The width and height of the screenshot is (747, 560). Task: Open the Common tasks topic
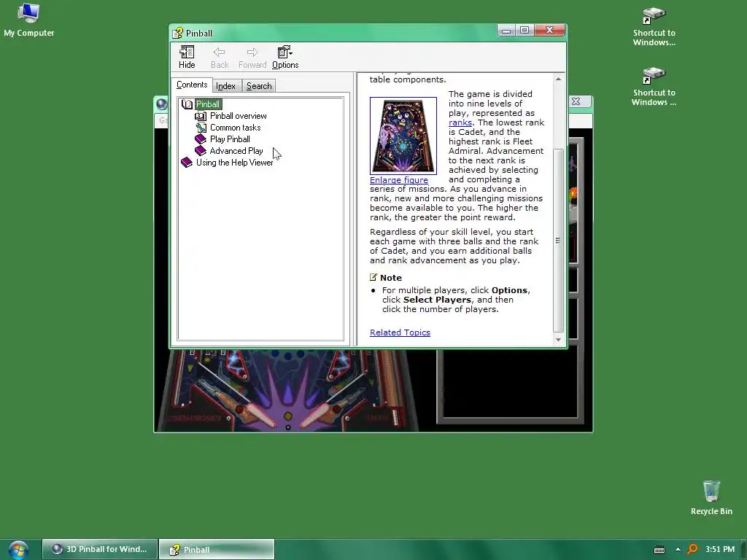[x=236, y=128]
